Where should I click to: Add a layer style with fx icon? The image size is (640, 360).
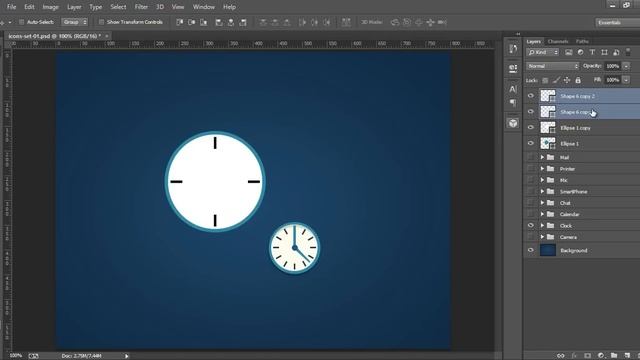point(574,356)
